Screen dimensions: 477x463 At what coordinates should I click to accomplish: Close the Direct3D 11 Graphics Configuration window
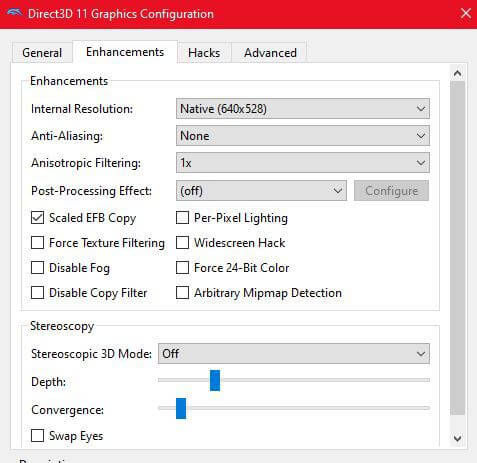click(x=466, y=14)
